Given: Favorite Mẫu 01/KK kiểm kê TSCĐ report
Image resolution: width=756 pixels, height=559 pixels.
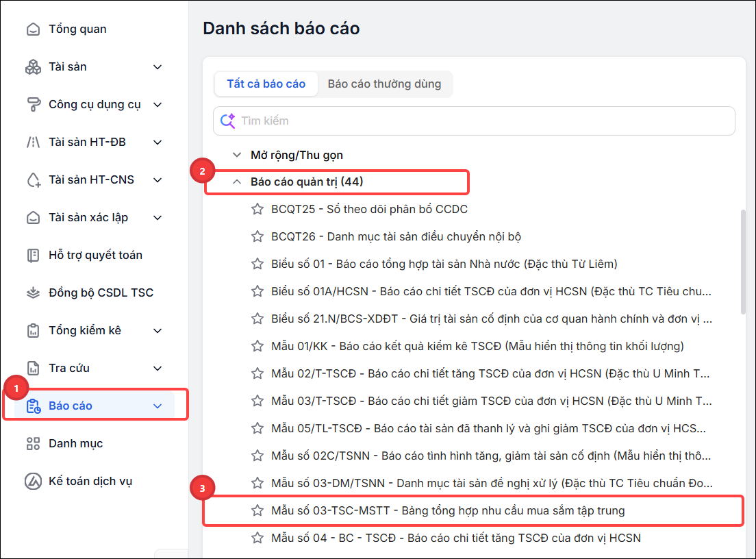Looking at the screenshot, I should click(257, 346).
